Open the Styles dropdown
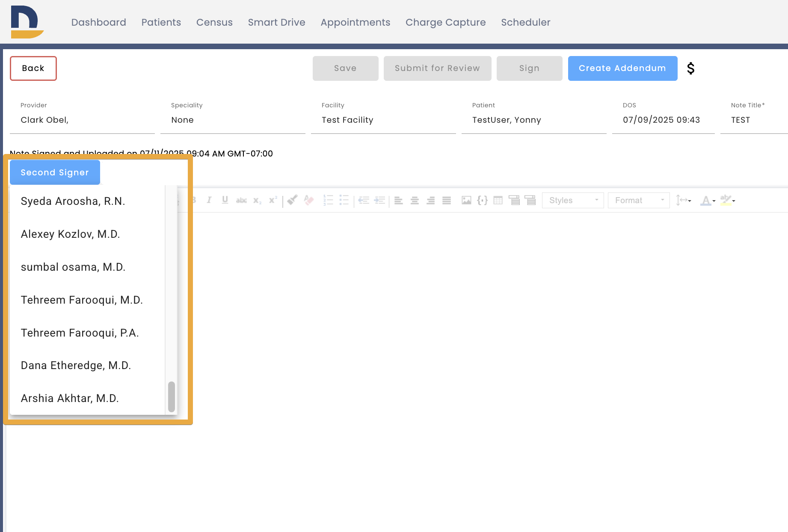 click(573, 200)
